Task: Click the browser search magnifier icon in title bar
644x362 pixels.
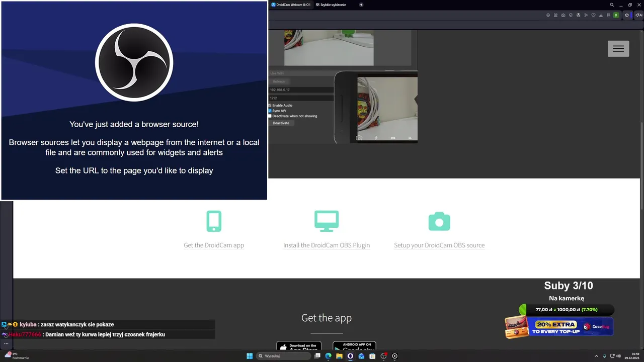Action: [x=612, y=5]
